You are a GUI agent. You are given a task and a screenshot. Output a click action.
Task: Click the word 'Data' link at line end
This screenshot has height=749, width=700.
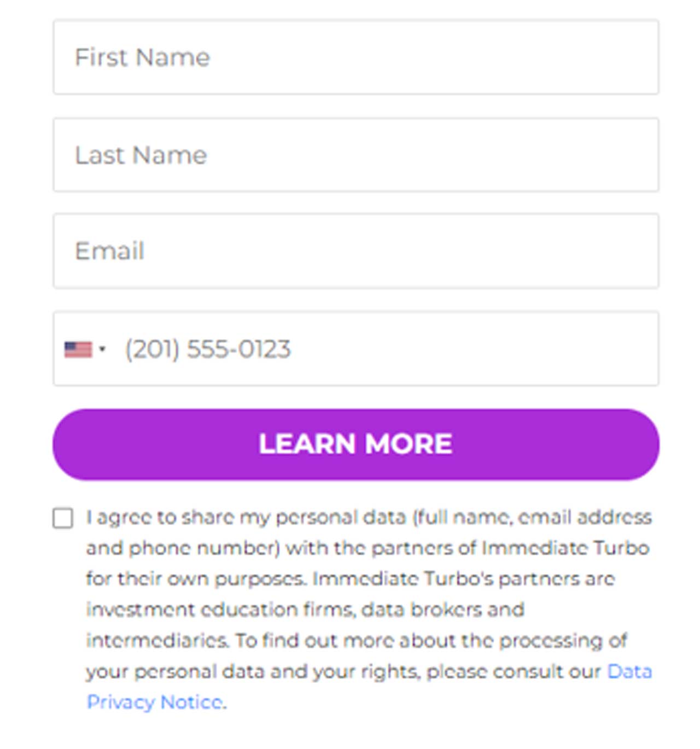629,671
